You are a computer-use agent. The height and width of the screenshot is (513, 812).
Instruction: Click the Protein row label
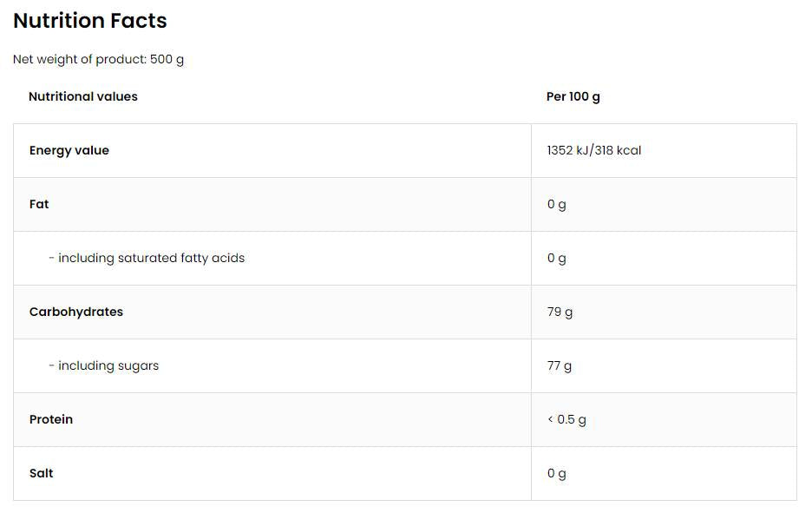click(51, 419)
